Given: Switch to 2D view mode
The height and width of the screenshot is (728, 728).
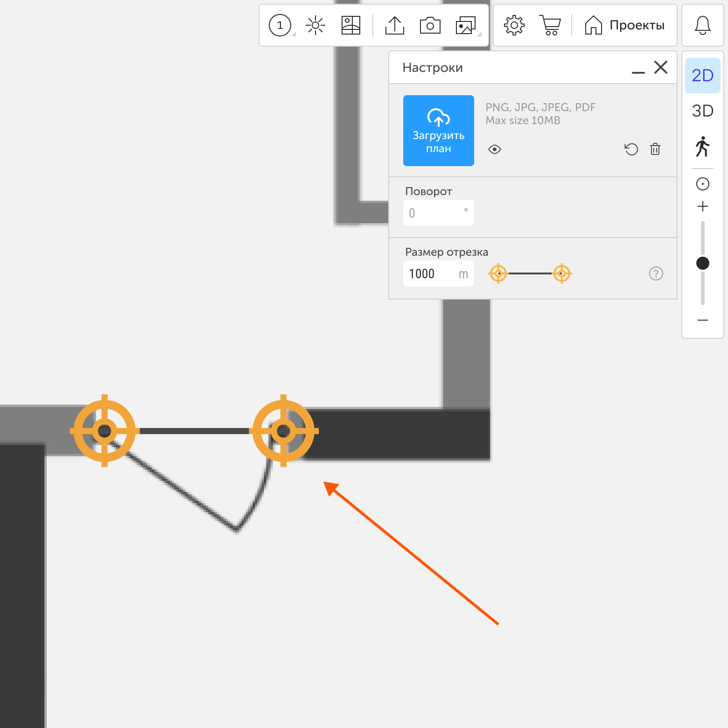Looking at the screenshot, I should click(x=702, y=76).
